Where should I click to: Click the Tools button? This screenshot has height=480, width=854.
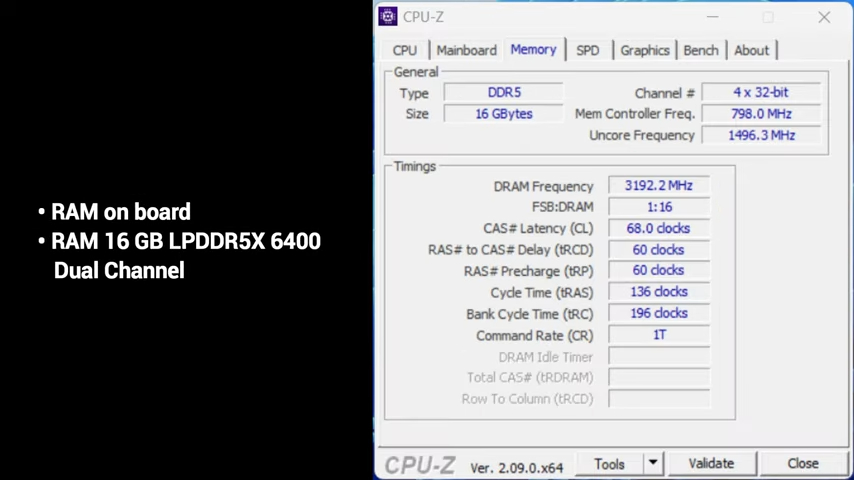(x=609, y=464)
